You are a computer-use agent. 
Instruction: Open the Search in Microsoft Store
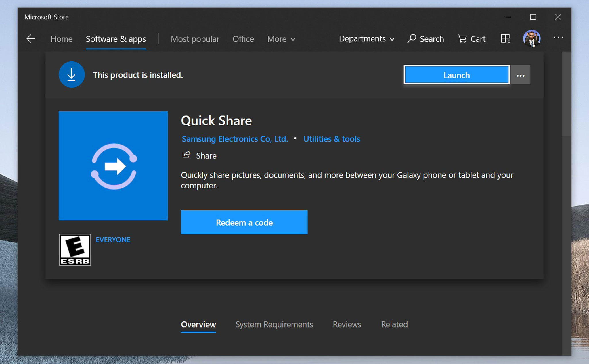(x=426, y=39)
